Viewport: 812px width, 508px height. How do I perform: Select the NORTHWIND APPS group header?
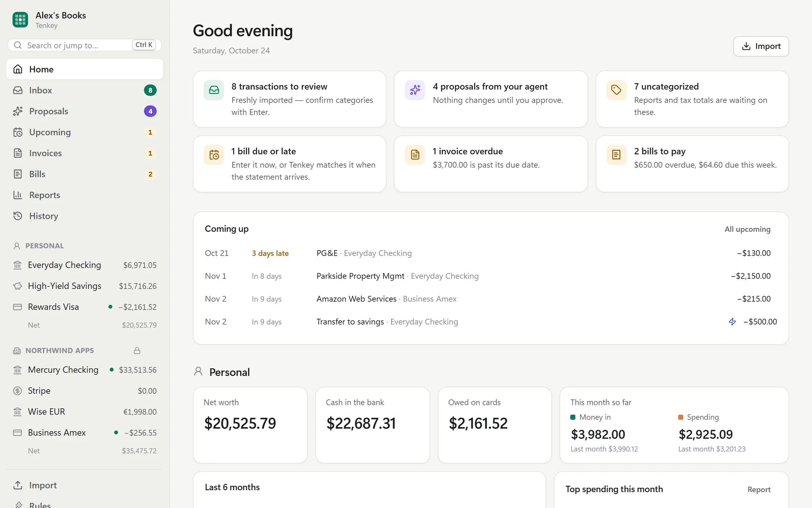pos(59,351)
